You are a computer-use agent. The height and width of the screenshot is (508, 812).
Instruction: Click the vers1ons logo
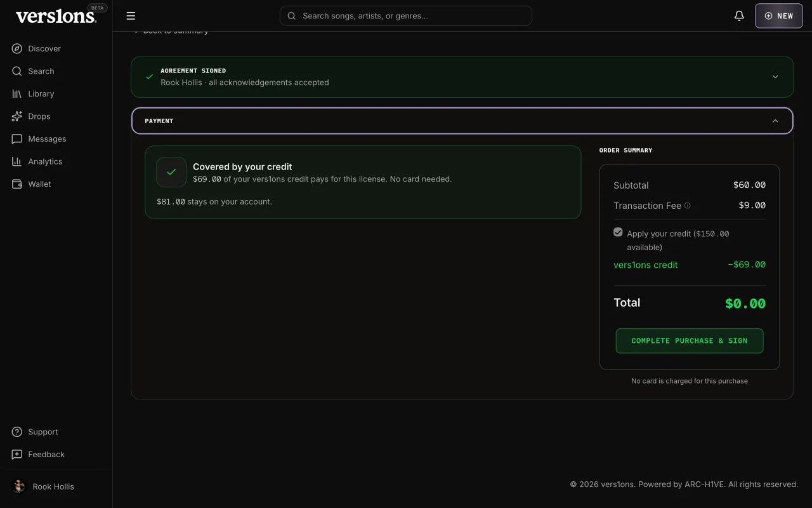click(56, 17)
